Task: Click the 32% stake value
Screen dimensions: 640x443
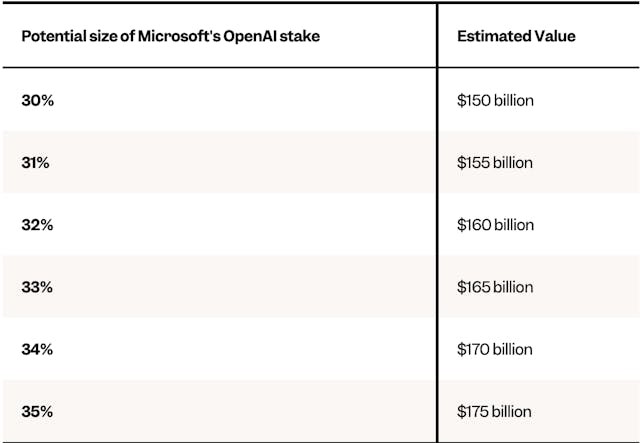Action: click(x=37, y=225)
